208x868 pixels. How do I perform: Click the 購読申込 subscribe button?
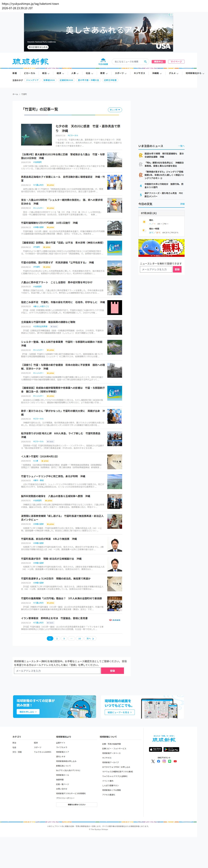pos(158,62)
